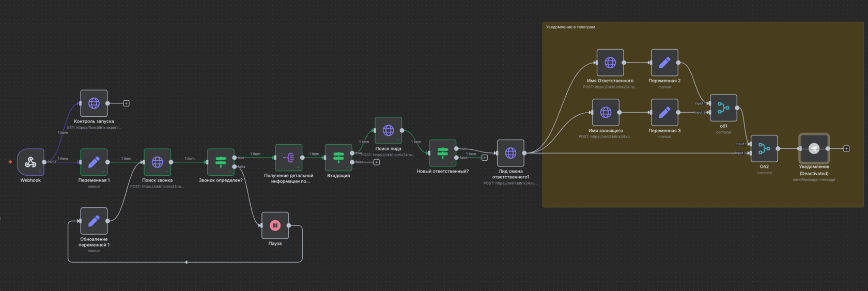Screen dimensions: 868x291
Task: Add node on Входящий false output
Action: point(377,162)
